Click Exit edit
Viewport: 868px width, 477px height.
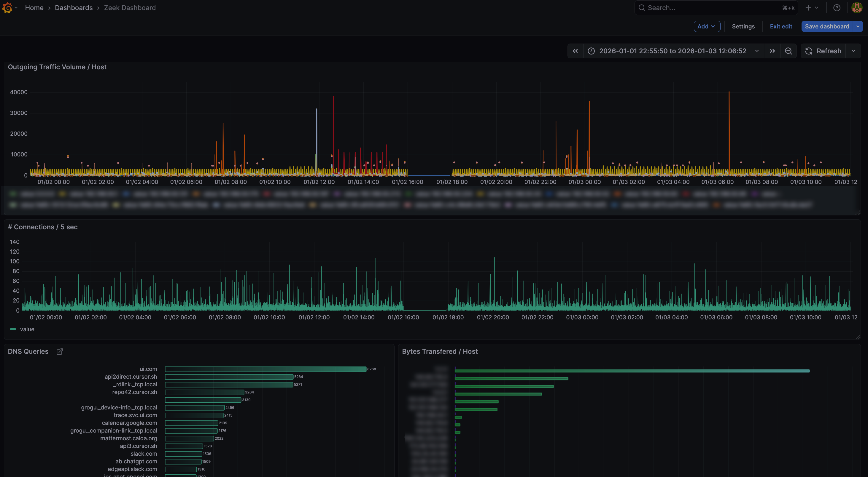point(781,26)
